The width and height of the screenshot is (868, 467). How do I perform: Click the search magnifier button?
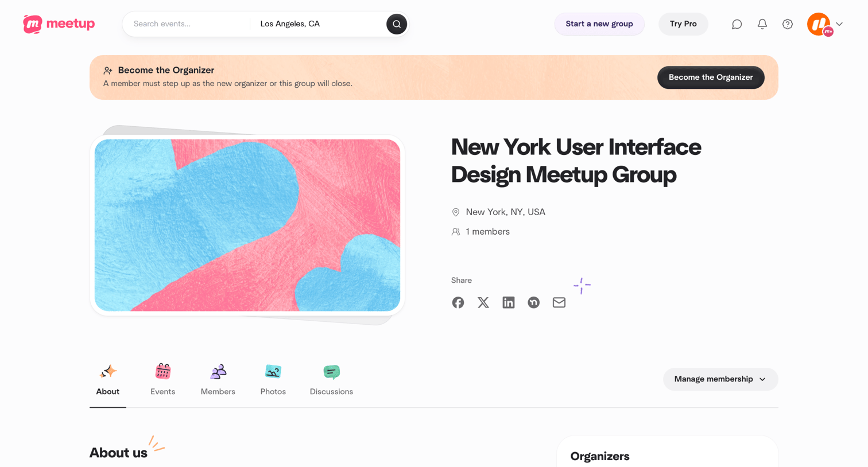coord(396,24)
